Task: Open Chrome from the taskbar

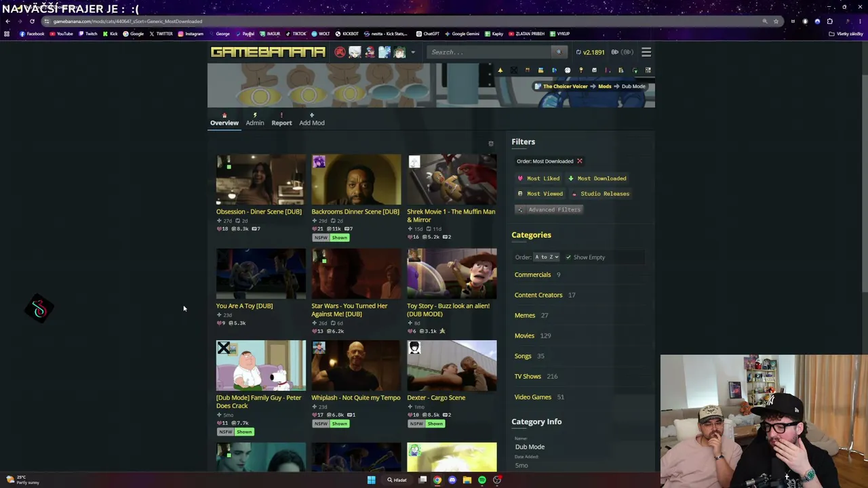Action: click(x=437, y=480)
